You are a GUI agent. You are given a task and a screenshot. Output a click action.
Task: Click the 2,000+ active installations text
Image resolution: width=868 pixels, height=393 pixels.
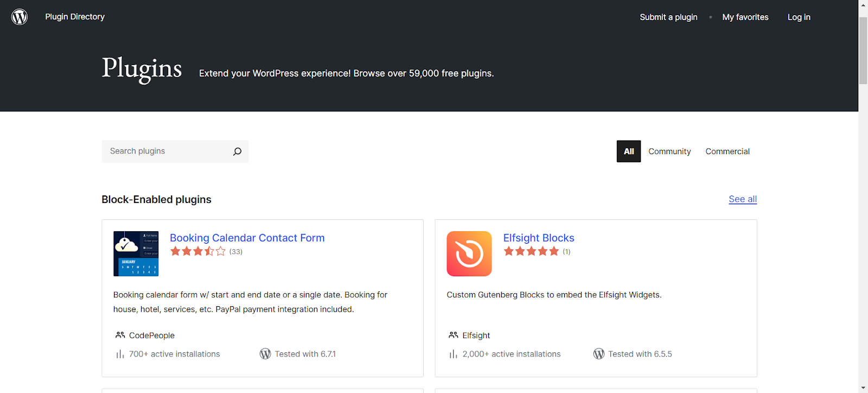(512, 354)
